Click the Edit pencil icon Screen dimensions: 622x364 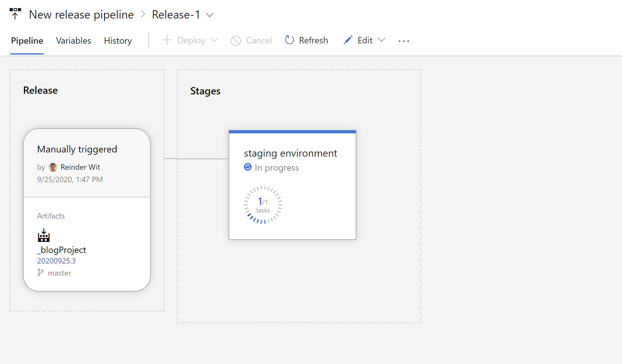pos(348,40)
